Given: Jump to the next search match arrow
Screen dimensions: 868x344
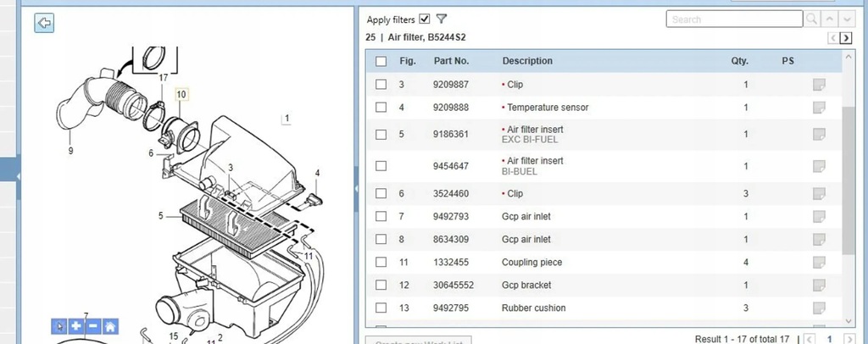Looking at the screenshot, I should (x=847, y=19).
